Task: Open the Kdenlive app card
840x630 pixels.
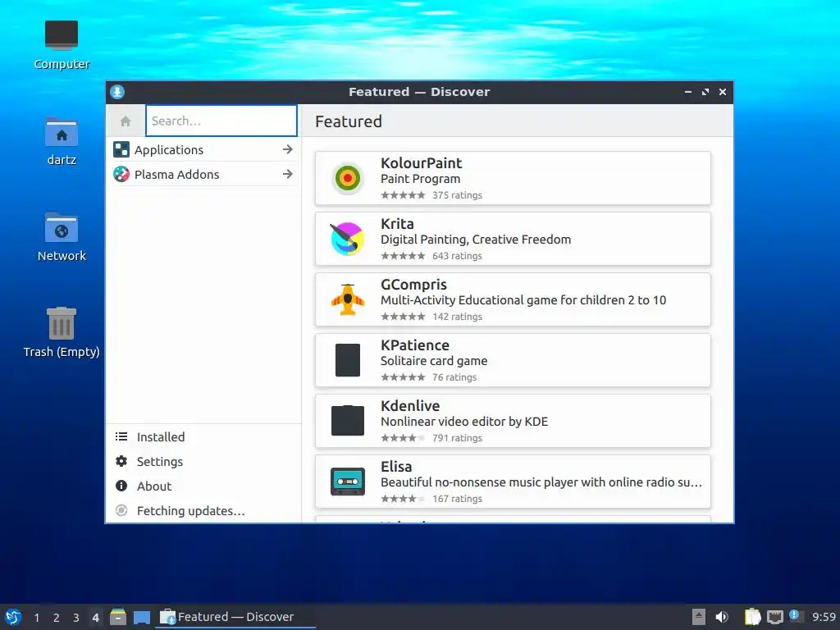Action: point(513,421)
